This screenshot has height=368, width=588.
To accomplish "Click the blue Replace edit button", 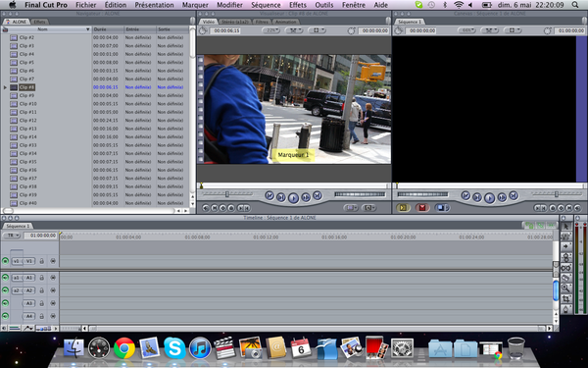I will pos(442,208).
